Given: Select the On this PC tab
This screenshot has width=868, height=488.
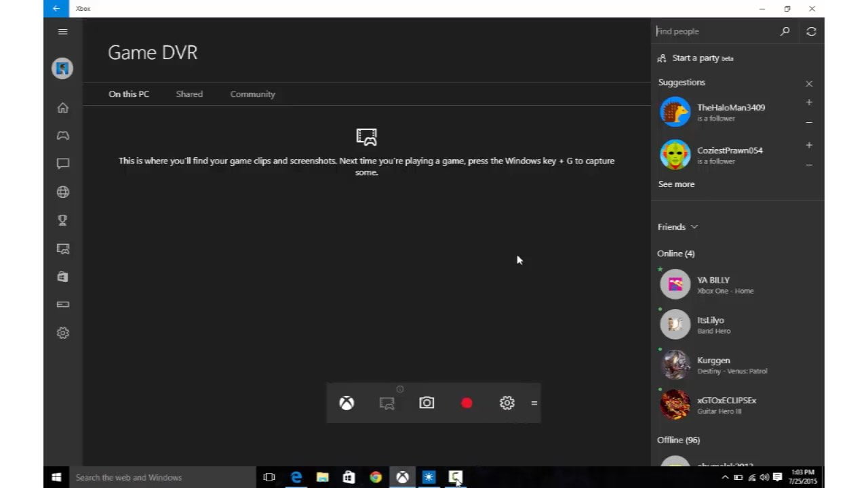Looking at the screenshot, I should (x=129, y=94).
